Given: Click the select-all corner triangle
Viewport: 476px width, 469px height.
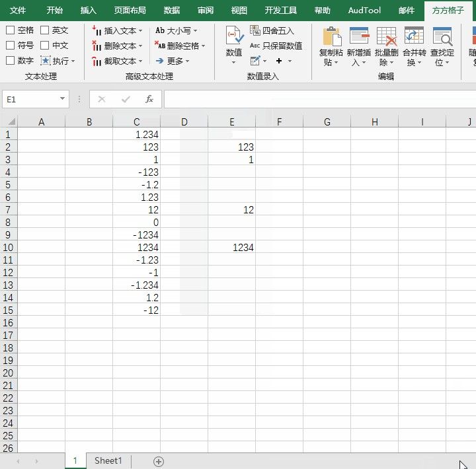Looking at the screenshot, I should pos(11,122).
